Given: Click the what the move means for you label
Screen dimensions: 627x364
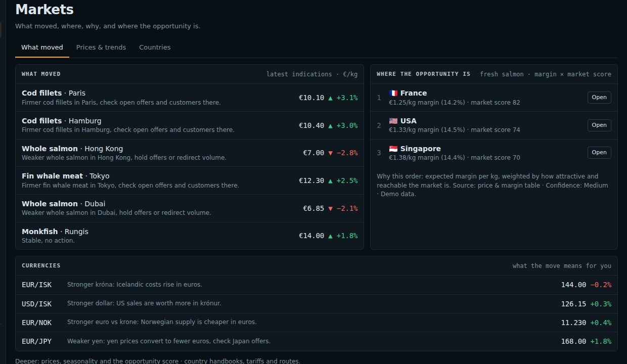Looking at the screenshot, I should coord(562,266).
